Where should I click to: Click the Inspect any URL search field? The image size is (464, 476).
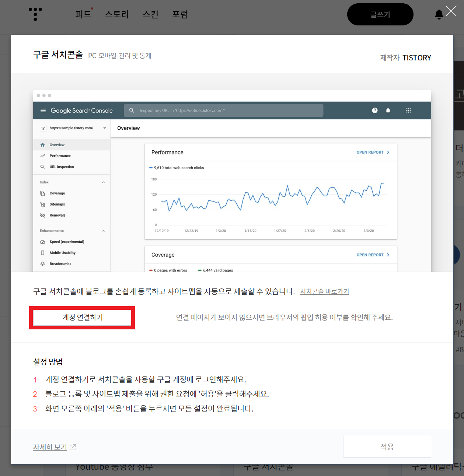click(x=223, y=111)
